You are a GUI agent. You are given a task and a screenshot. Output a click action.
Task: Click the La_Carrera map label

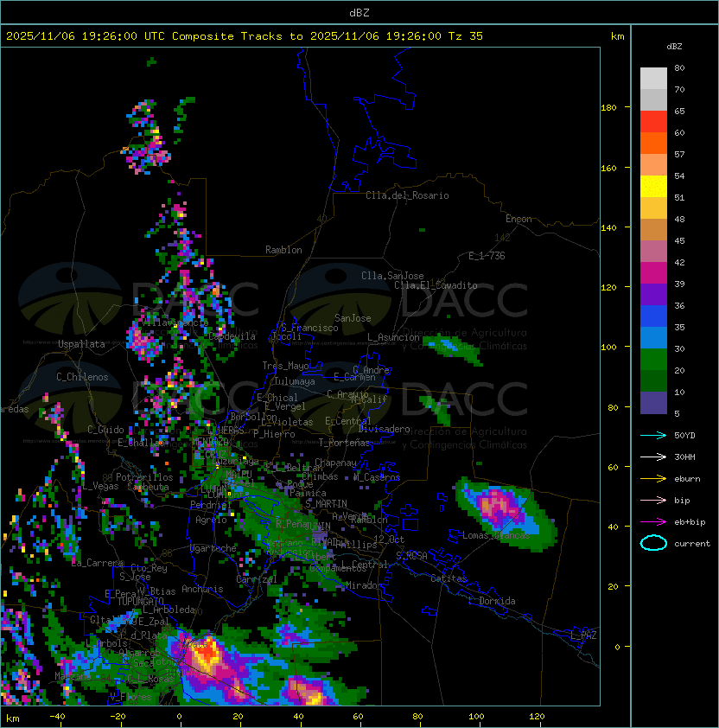coord(97,563)
